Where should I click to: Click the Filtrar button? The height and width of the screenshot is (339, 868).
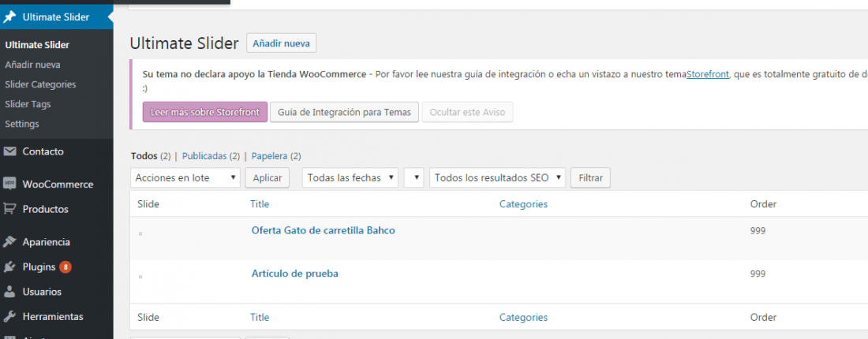tap(591, 178)
